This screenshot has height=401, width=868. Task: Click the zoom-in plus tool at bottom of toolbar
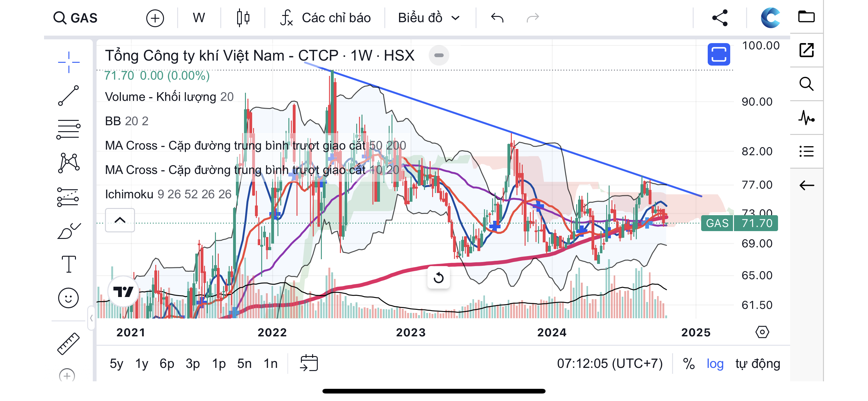coord(67,375)
